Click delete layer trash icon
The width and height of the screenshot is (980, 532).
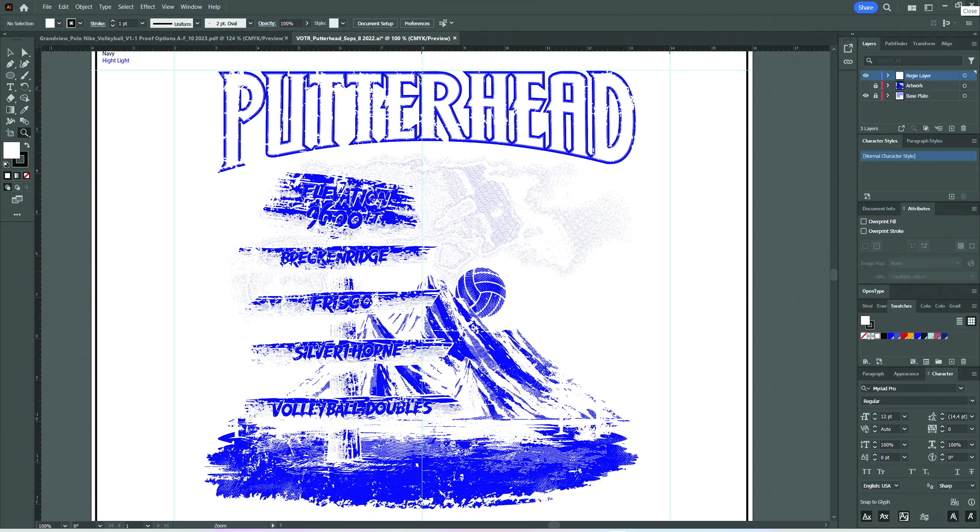964,128
